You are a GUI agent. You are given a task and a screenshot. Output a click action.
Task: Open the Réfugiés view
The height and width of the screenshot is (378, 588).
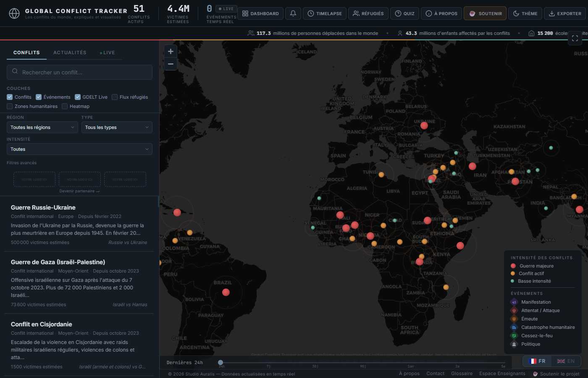coord(368,13)
